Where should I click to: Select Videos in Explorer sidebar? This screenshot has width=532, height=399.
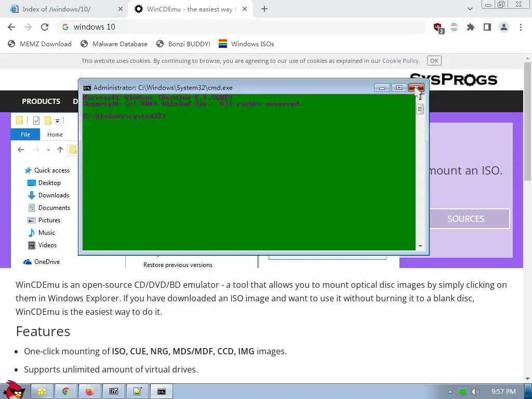tap(43, 245)
